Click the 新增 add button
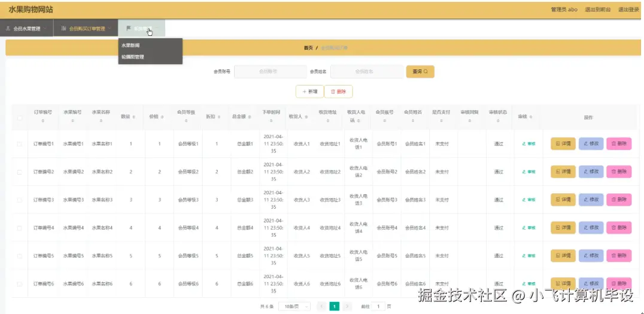Image resolution: width=644 pixels, height=314 pixels. click(x=309, y=92)
